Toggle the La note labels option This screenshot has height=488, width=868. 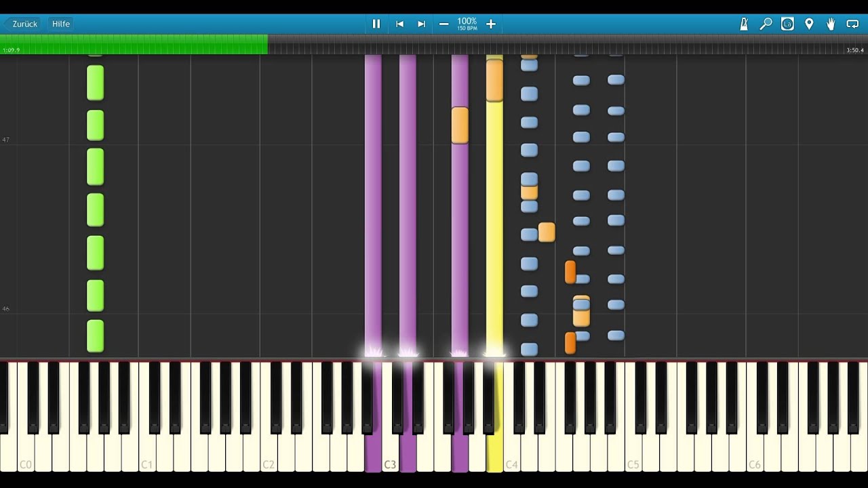pyautogui.click(x=787, y=24)
